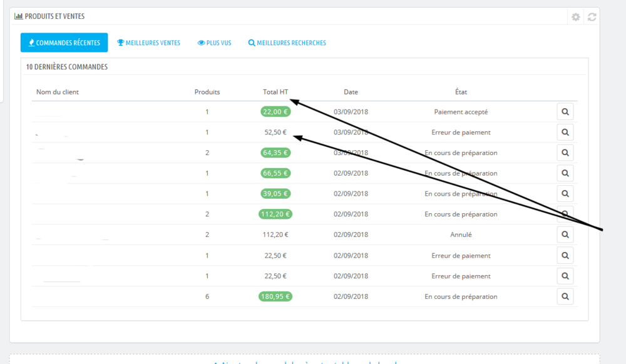Click the Total HT column header
The image size is (626, 364).
275,92
